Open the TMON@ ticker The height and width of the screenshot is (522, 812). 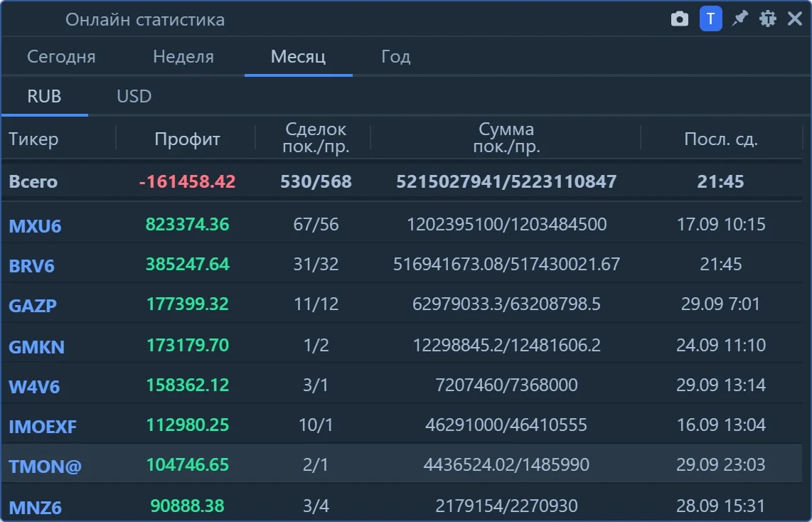tap(46, 467)
